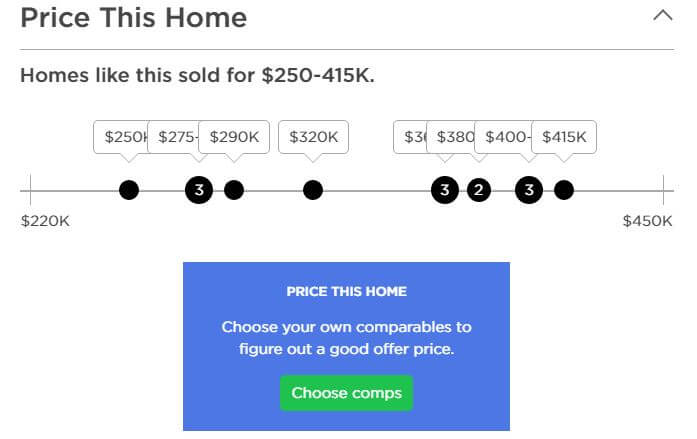This screenshot has width=697, height=439.
Task: Click the cluster dot numbered 2
Action: [x=479, y=190]
